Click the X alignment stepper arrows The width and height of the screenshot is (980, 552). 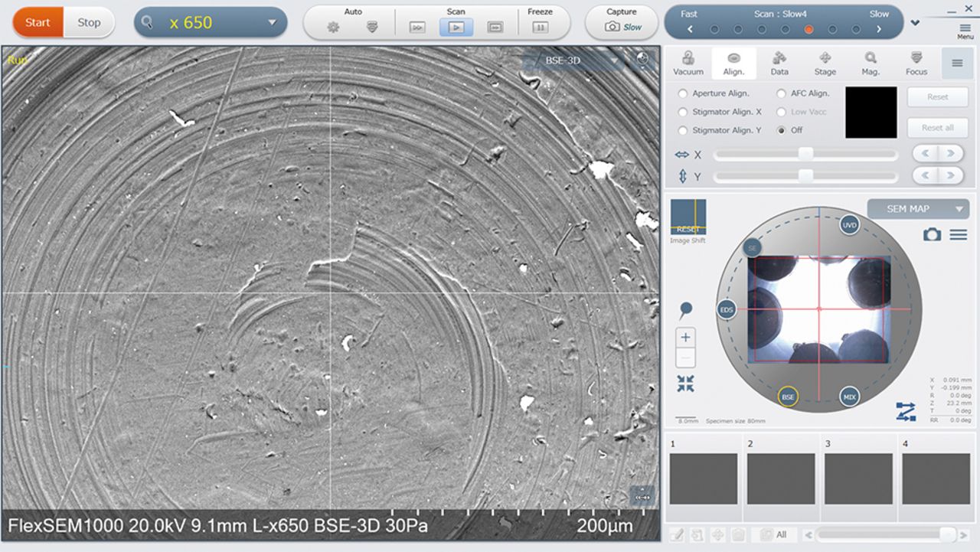tap(938, 154)
